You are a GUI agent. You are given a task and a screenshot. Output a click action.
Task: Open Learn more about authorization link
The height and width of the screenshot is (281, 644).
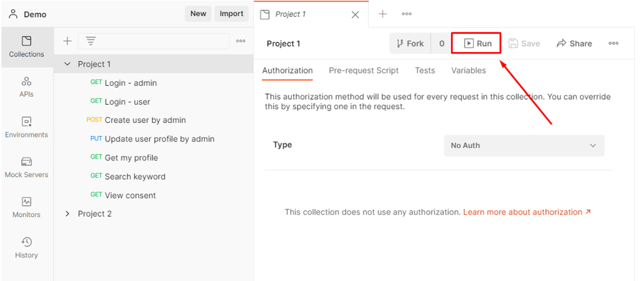coord(527,212)
